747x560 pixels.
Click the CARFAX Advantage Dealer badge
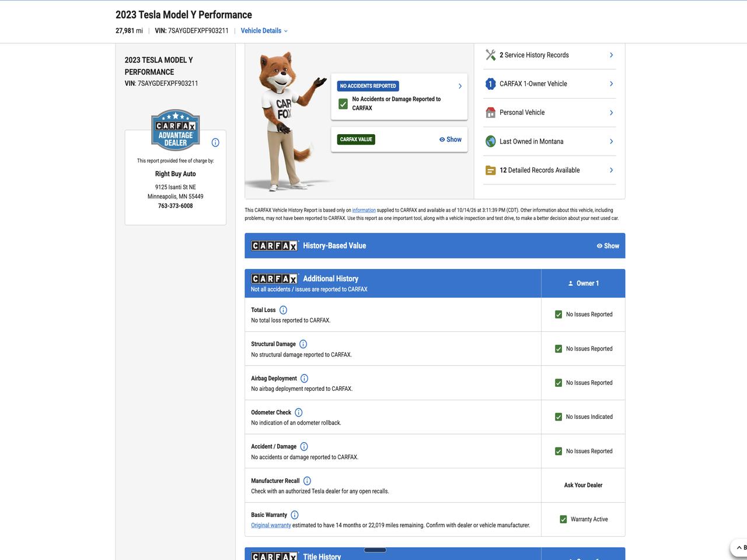[176, 129]
